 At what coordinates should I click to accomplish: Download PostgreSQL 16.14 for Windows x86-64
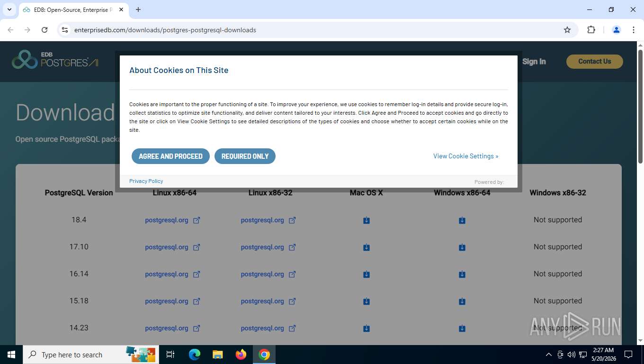pos(462,274)
